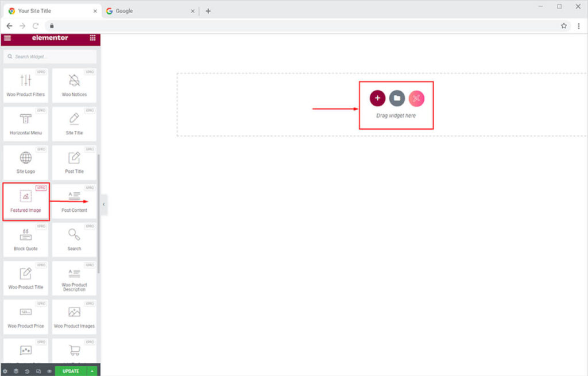Select the Search widget

(x=74, y=239)
